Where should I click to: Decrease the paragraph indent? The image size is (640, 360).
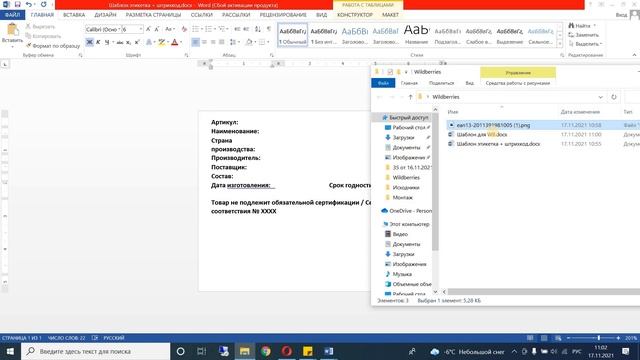237,29
